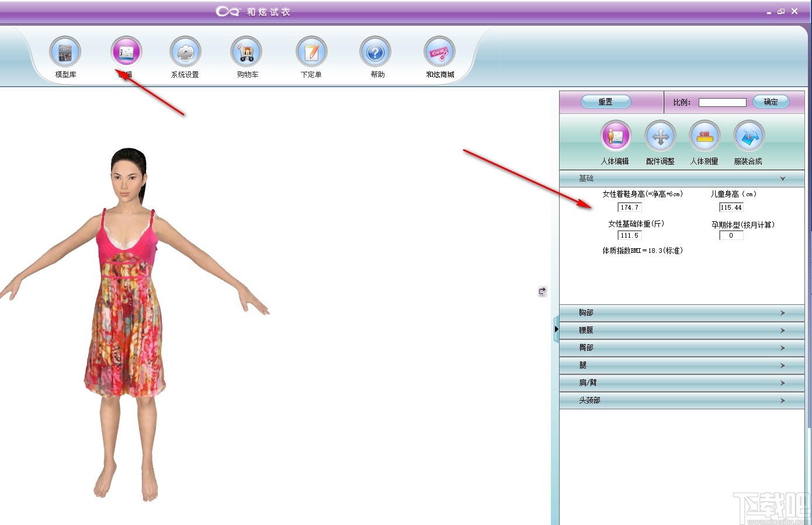The height and width of the screenshot is (525, 812).
Task: Expand the 肩/臂 section
Action: pyautogui.click(x=682, y=383)
